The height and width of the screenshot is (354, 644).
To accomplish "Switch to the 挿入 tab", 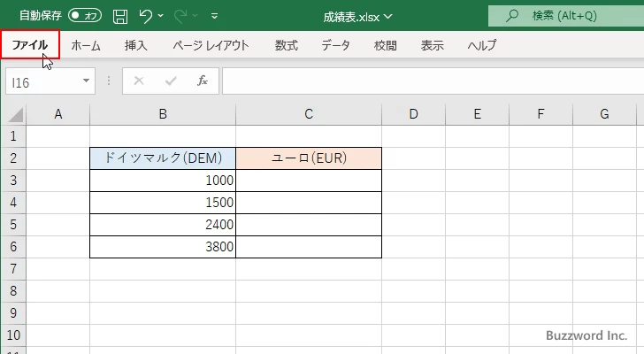I will (136, 45).
